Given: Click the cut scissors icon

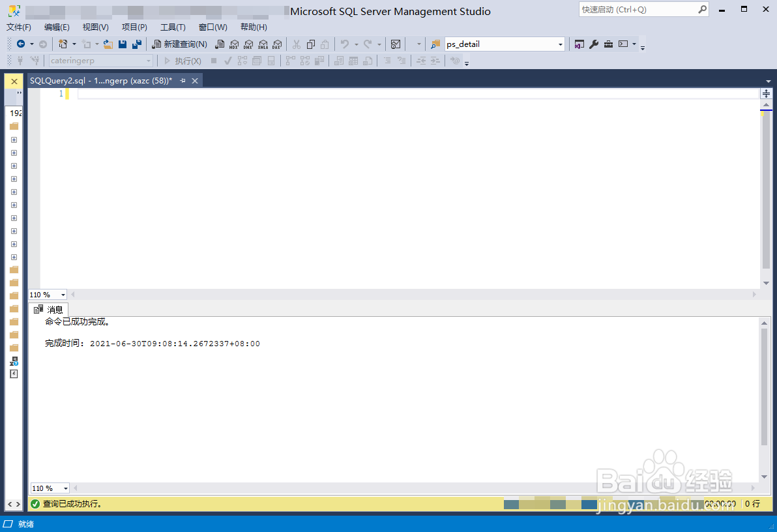Looking at the screenshot, I should pyautogui.click(x=297, y=44).
